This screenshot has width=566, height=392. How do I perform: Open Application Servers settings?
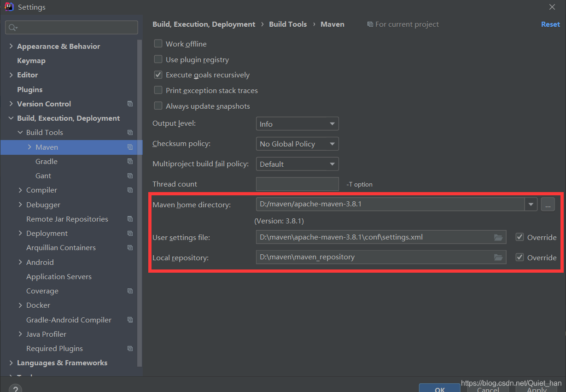coord(59,276)
